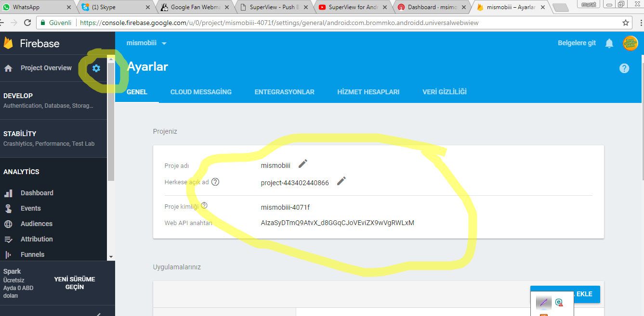Click the Audiences globe icon
The image size is (644, 316).
tap(8, 224)
